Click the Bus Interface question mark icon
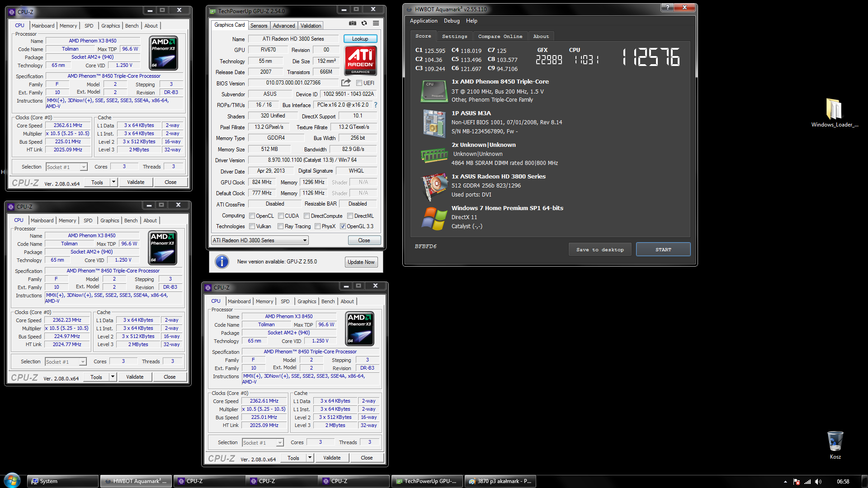868x488 pixels. click(x=375, y=105)
